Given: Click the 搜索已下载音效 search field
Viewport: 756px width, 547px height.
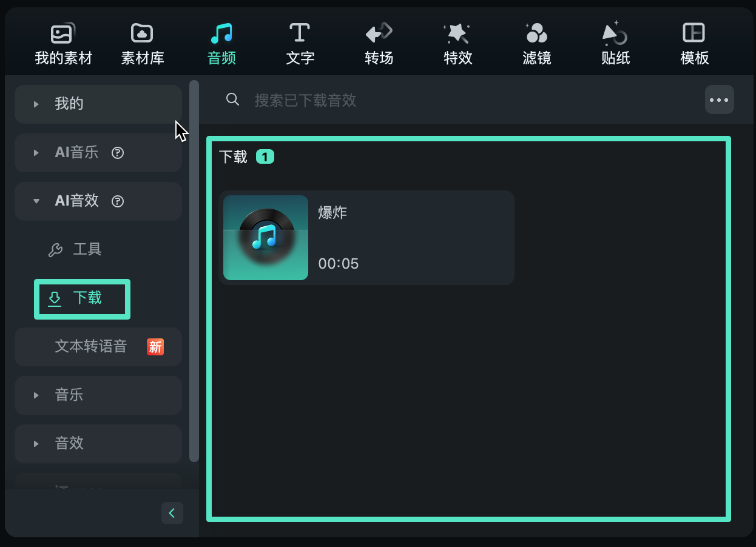Looking at the screenshot, I should 425,100.
